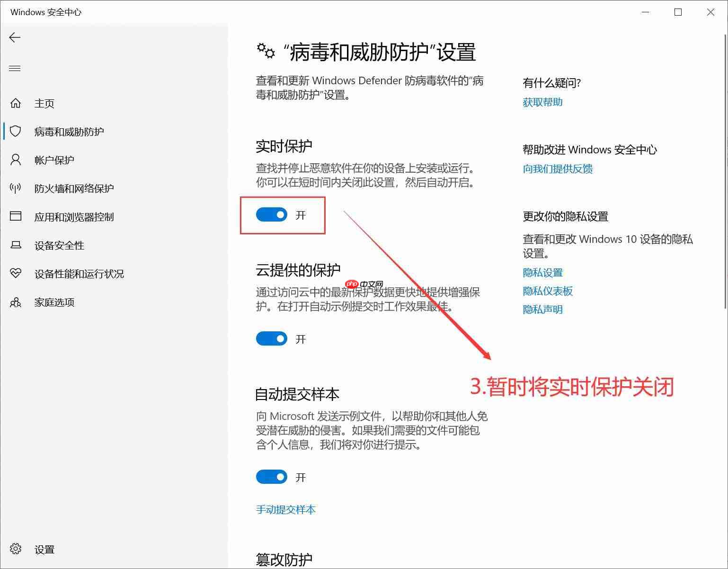The width and height of the screenshot is (728, 569).
Task: Select 病毒和威胁防护 shield icon in sidebar
Action: (16, 132)
